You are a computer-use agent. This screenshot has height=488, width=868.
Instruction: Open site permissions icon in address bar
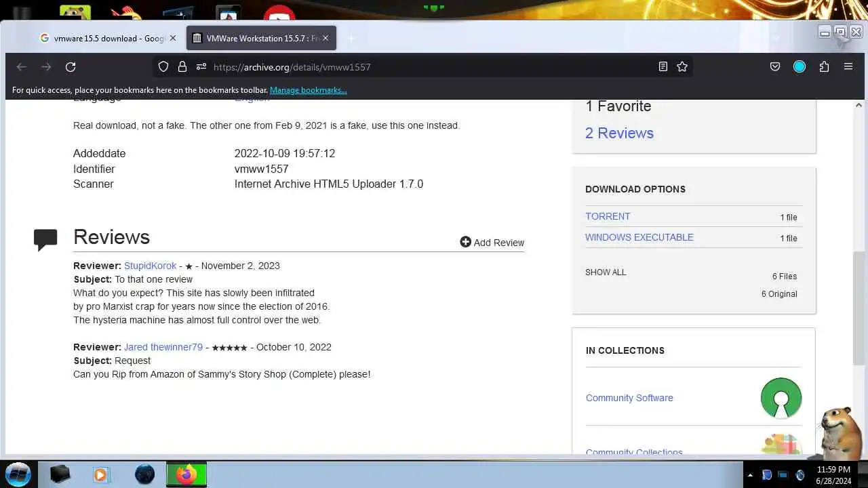201,66
